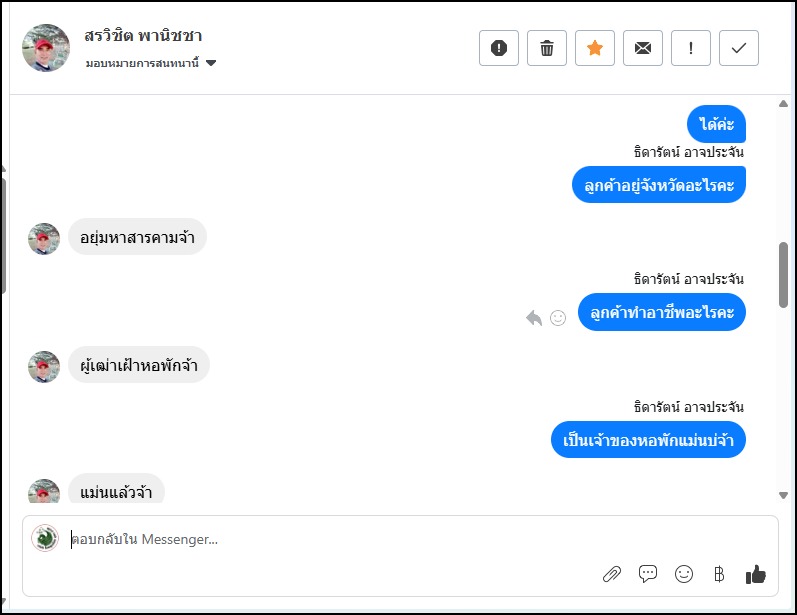This screenshot has width=797, height=615.
Task: Click the envelope mark-unread icon
Action: pyautogui.click(x=643, y=48)
